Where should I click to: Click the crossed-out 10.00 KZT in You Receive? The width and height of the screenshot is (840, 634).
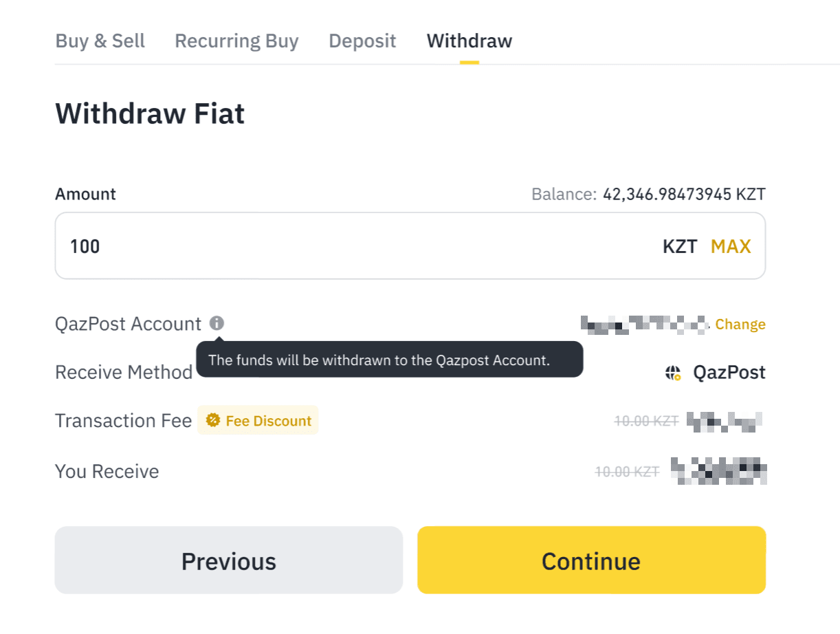(x=627, y=472)
